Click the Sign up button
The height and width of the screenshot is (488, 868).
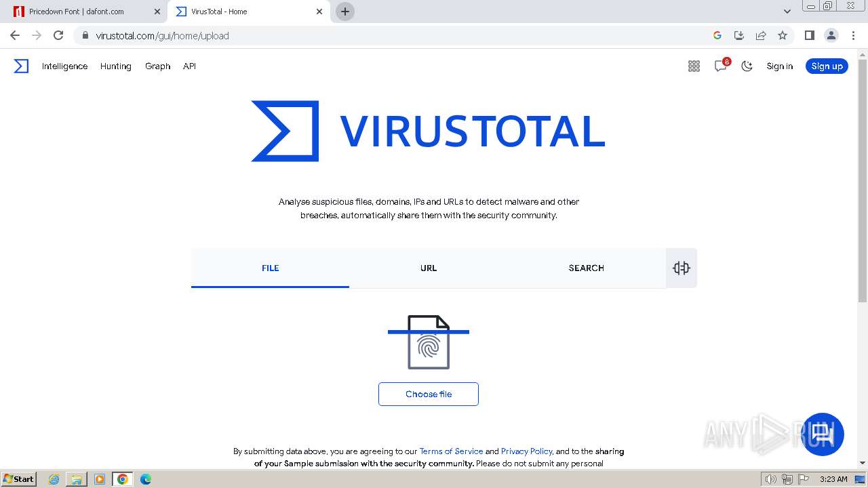click(x=827, y=66)
